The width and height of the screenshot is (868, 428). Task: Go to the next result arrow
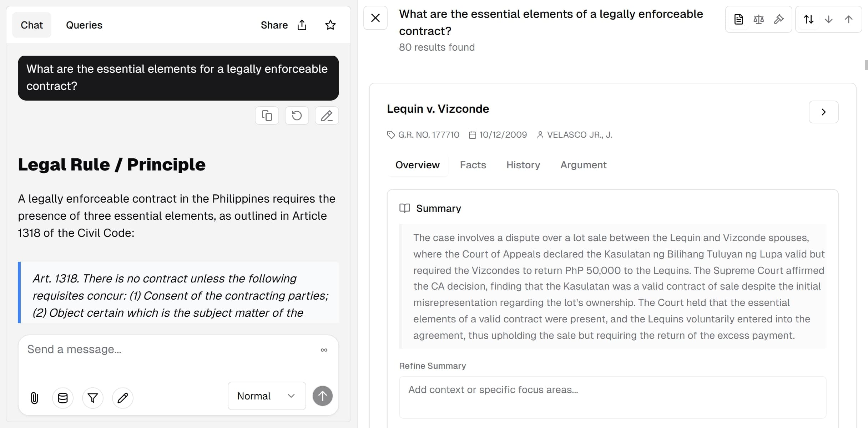click(x=829, y=19)
